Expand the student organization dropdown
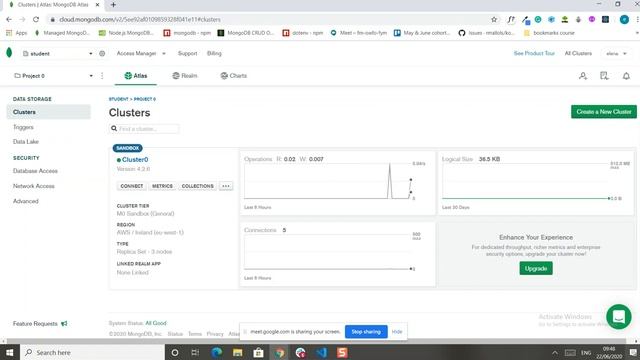640x360 pixels. [58, 53]
